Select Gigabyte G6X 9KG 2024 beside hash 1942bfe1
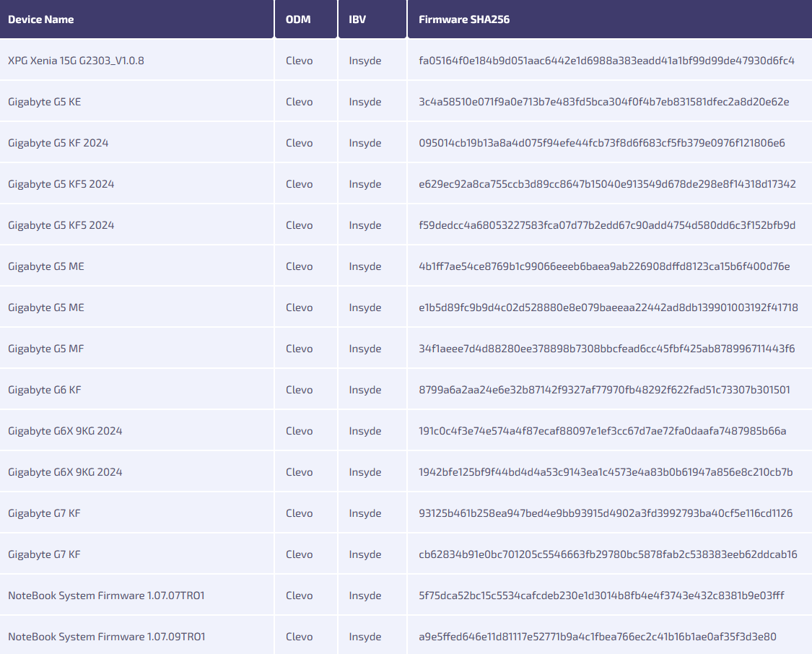This screenshot has height=654, width=812. tap(65, 472)
